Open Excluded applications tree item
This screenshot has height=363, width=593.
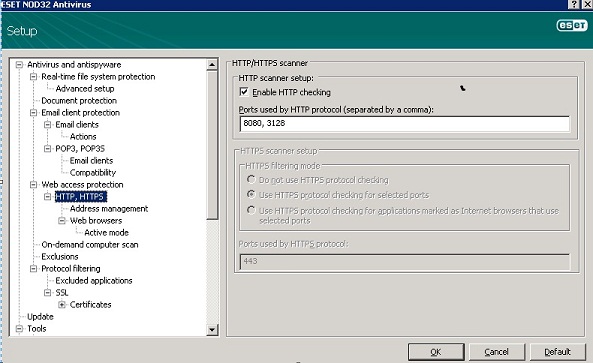click(94, 281)
